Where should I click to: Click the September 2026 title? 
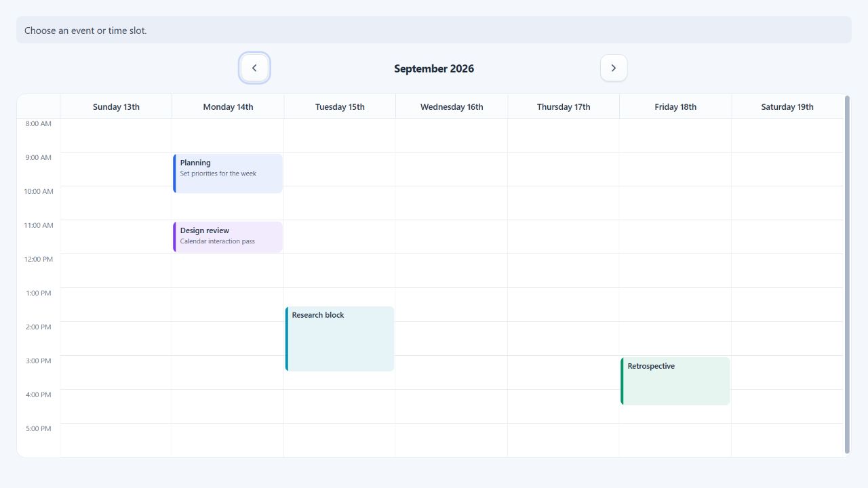[x=434, y=68]
